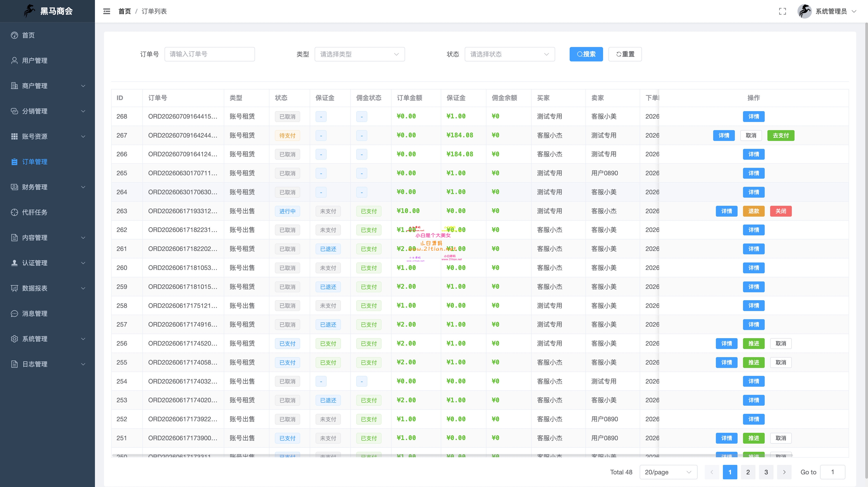Click the blue 搜索 button
Image resolution: width=868 pixels, height=487 pixels.
point(586,54)
